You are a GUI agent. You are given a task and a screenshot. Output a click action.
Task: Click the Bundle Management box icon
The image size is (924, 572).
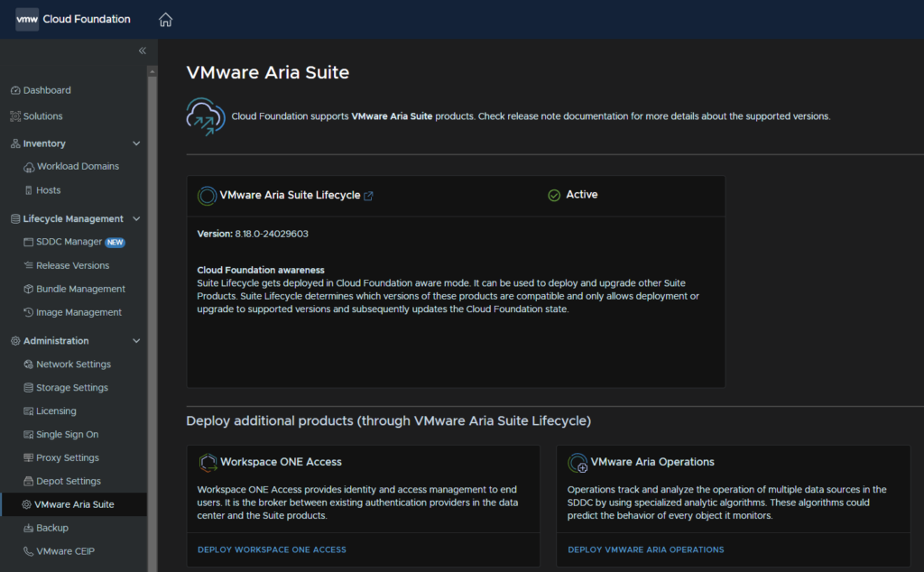[x=28, y=289]
